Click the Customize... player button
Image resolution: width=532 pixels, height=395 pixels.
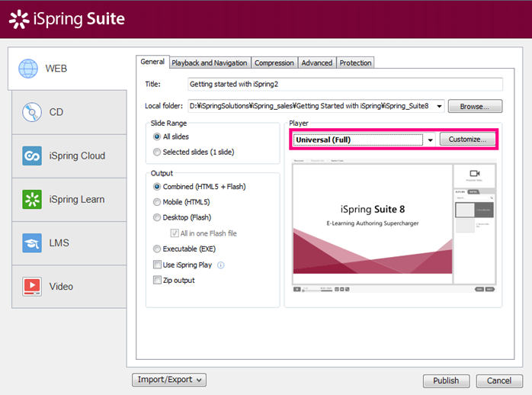click(467, 139)
